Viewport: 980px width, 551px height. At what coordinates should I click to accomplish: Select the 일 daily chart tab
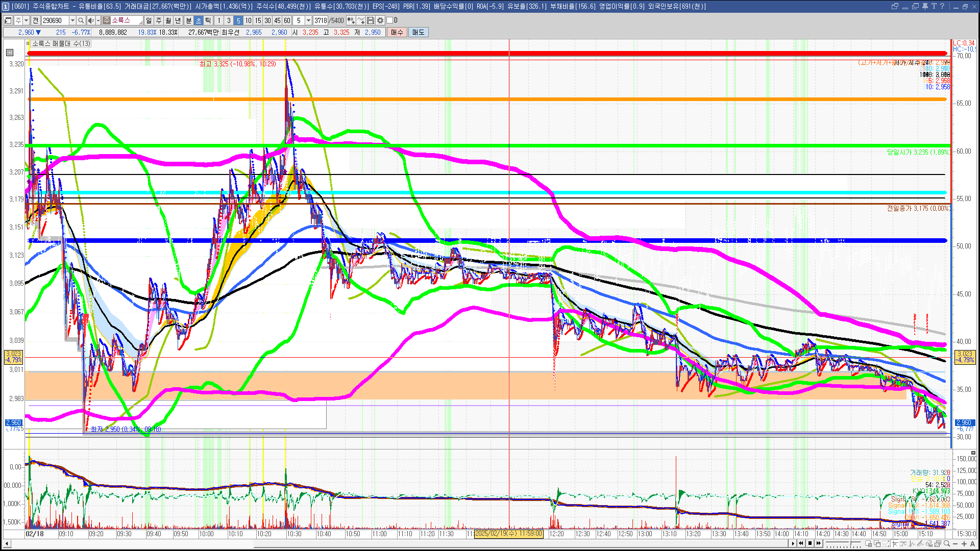pos(149,20)
